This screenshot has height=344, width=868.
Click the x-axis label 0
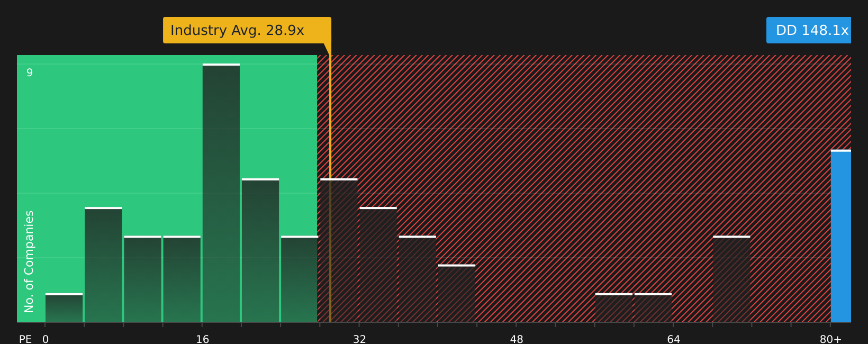(46, 339)
